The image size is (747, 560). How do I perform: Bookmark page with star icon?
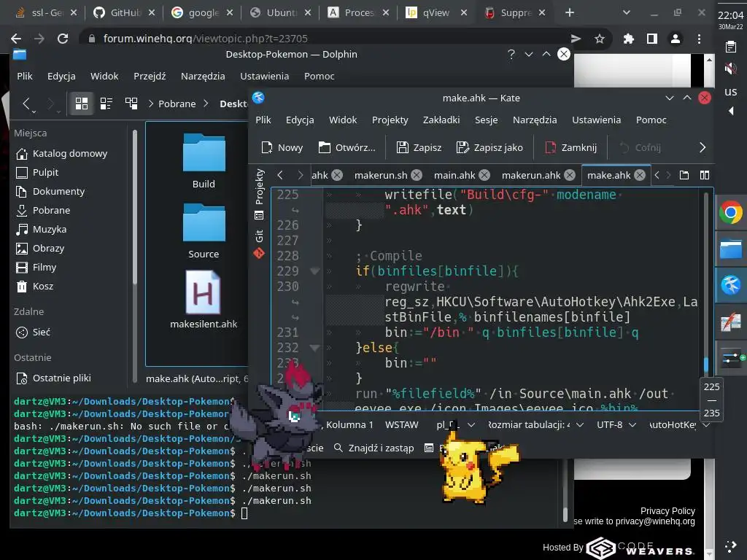click(x=600, y=39)
